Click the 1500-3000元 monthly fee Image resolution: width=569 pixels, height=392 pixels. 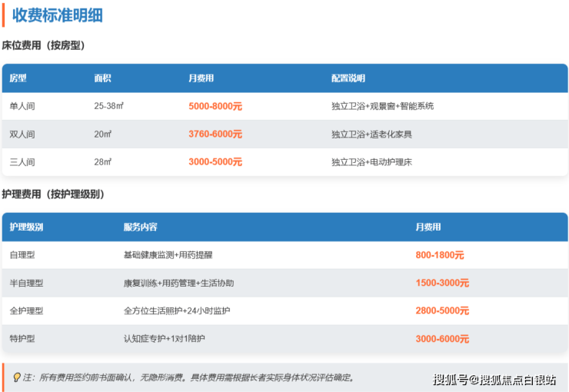point(442,283)
